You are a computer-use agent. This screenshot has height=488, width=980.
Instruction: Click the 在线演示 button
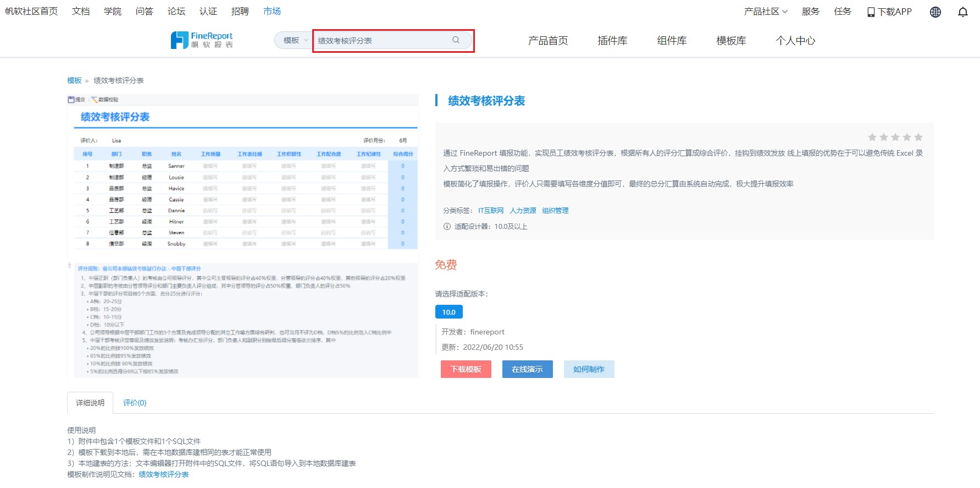[x=528, y=369]
